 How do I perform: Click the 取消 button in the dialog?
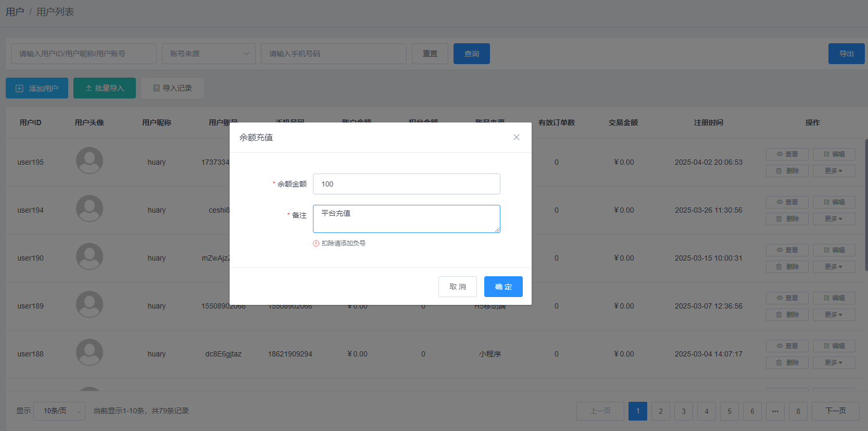tap(457, 287)
